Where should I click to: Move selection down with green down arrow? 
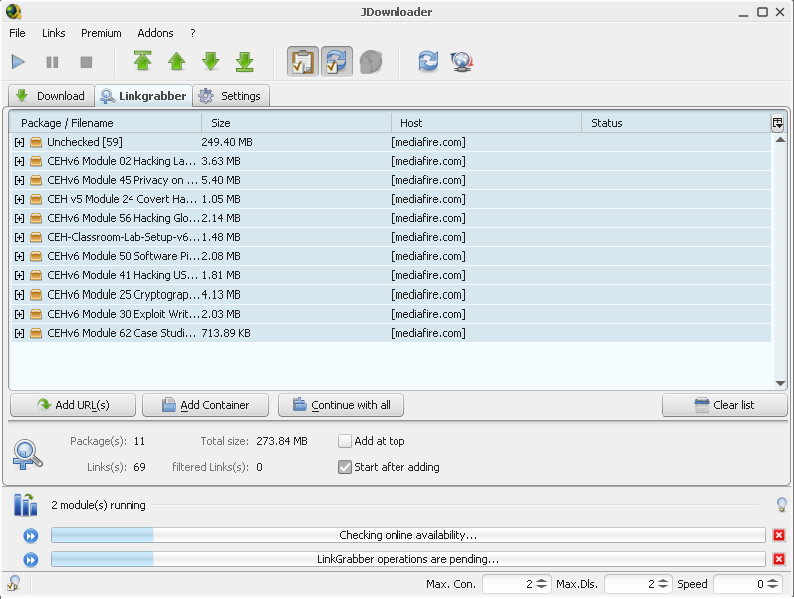pyautogui.click(x=211, y=61)
